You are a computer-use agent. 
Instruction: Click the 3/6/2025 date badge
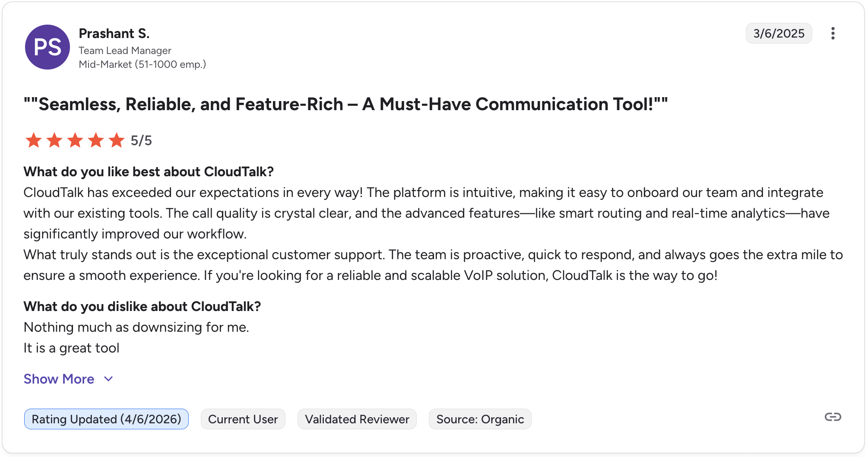click(x=779, y=33)
